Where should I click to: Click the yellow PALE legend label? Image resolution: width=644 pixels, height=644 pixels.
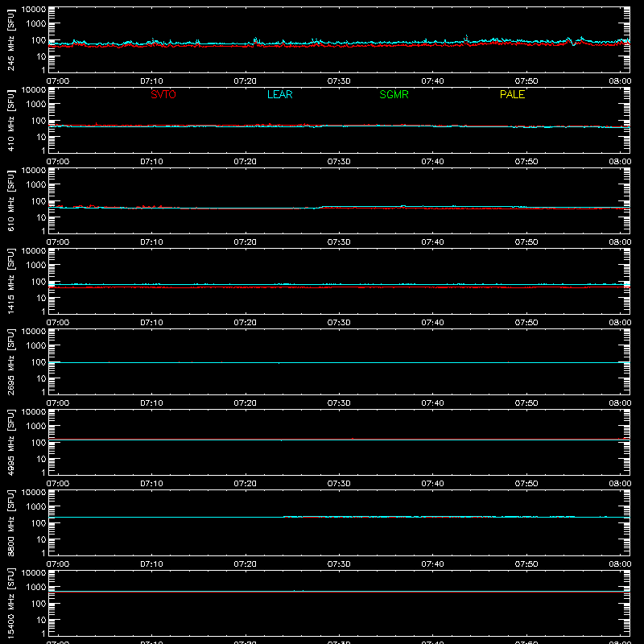pyautogui.click(x=512, y=94)
